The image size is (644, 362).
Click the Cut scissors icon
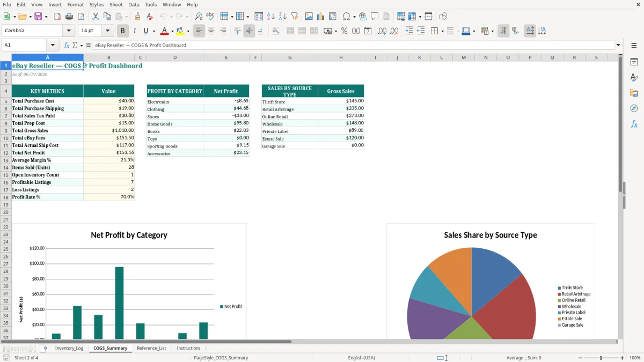click(95, 17)
